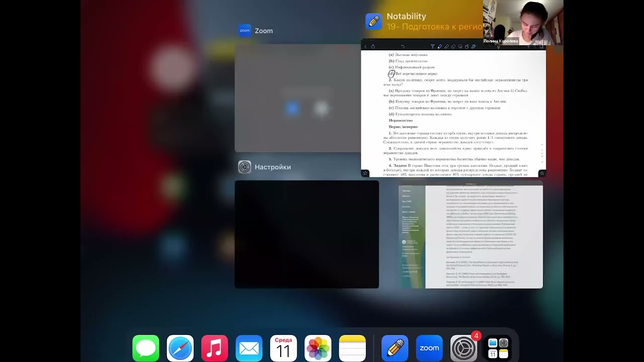
Task: Tap the zoom magnifier in the Notability card
Action: (x=542, y=173)
